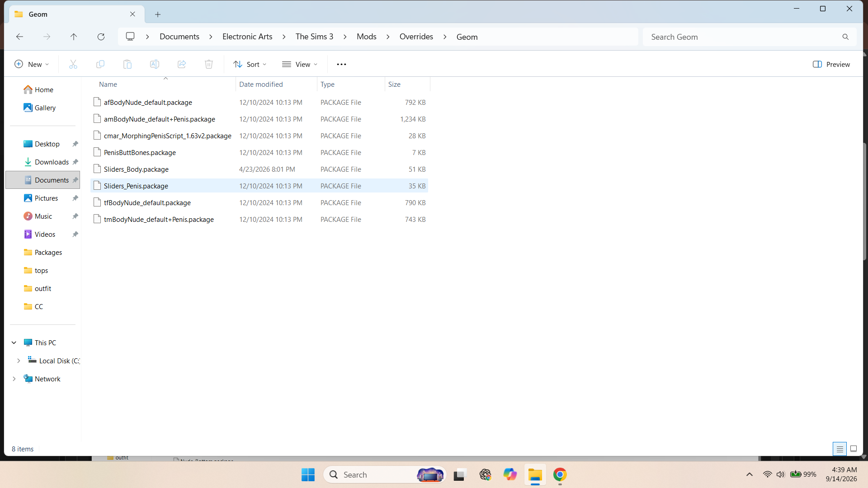868x488 pixels.
Task: Click the Copy icon in toolbar
Action: coord(100,64)
